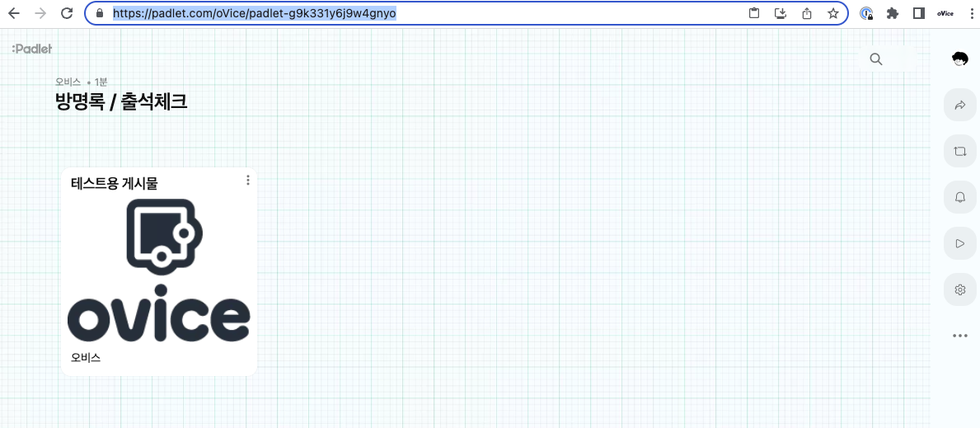Start the slideshow play button
Screen dimensions: 980x428
tap(960, 243)
